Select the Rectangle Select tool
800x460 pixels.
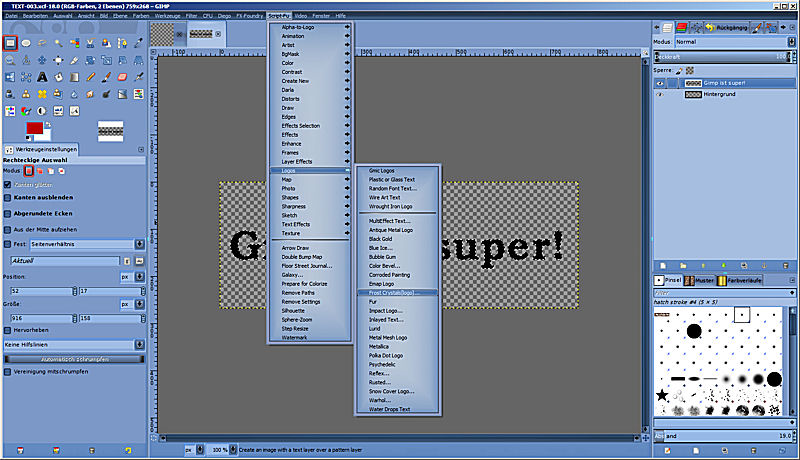[x=10, y=43]
